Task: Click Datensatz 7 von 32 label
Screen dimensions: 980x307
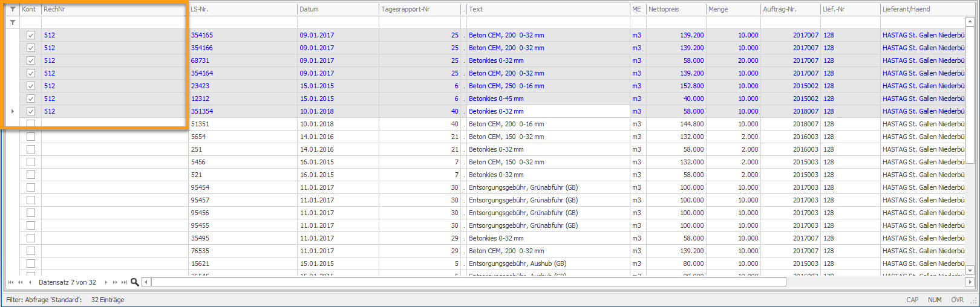Action: point(67,282)
